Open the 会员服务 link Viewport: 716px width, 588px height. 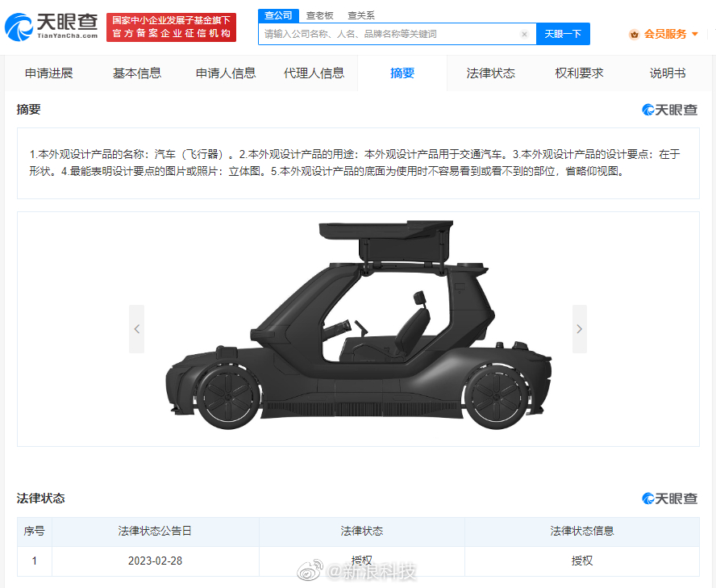[x=665, y=34]
